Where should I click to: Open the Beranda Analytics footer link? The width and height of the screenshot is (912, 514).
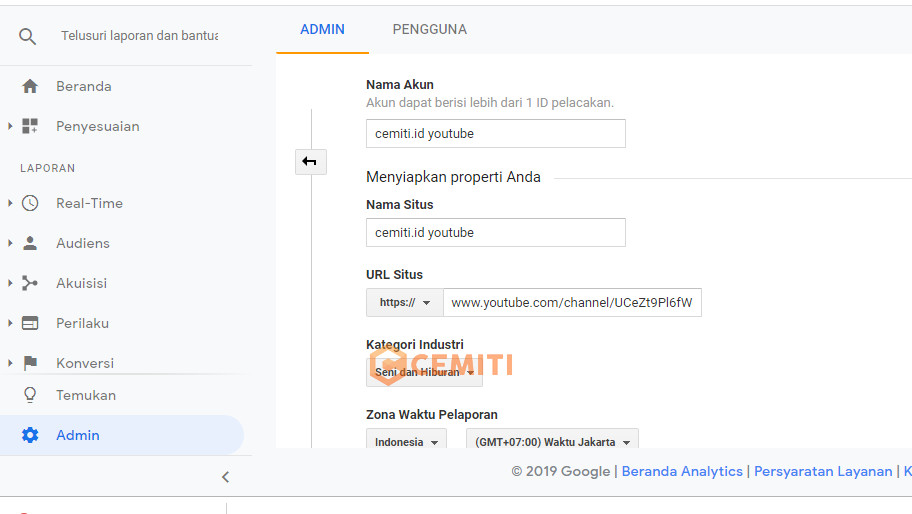(682, 471)
